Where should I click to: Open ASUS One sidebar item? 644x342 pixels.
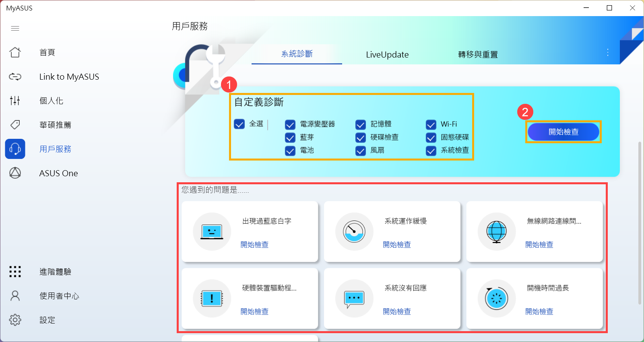pos(59,173)
